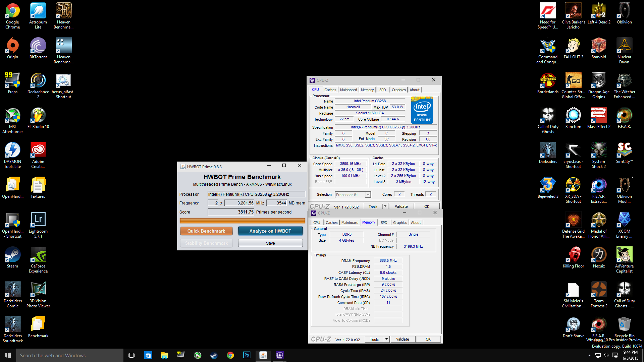Open volume control in system tray
This screenshot has height=362, width=644.
point(606,355)
